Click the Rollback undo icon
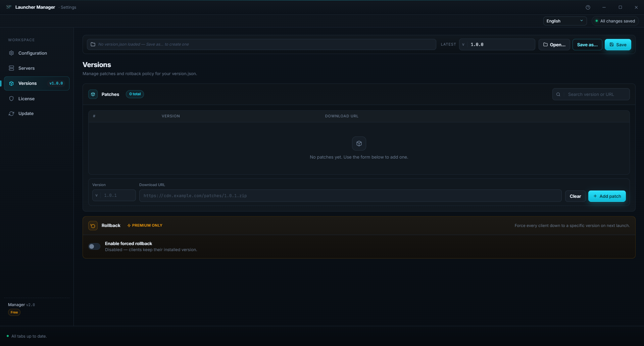The image size is (644, 346). 93,226
